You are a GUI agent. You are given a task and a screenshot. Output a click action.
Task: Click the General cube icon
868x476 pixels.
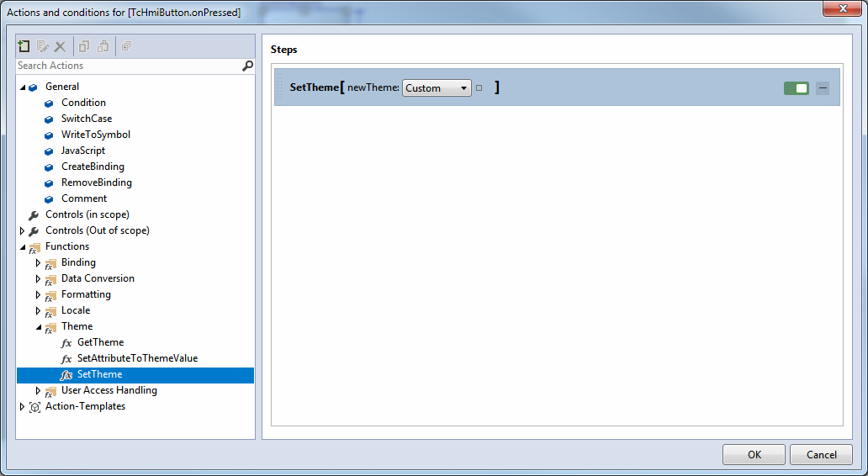(33, 87)
